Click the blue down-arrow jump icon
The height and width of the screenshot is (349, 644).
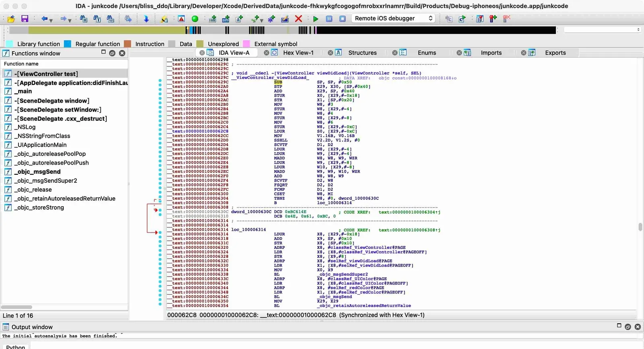146,19
